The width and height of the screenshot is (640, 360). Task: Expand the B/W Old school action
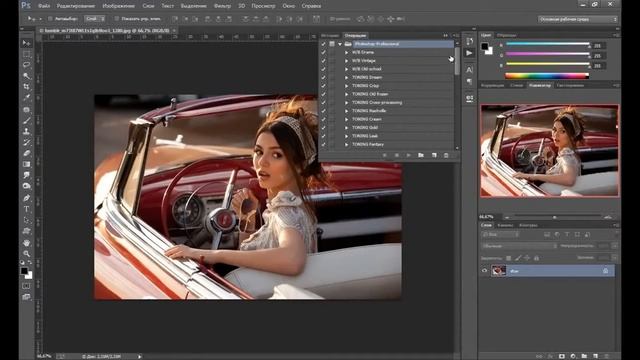tap(347, 69)
